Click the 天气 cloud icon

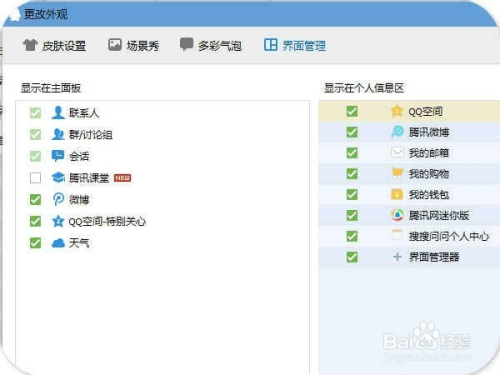58,243
